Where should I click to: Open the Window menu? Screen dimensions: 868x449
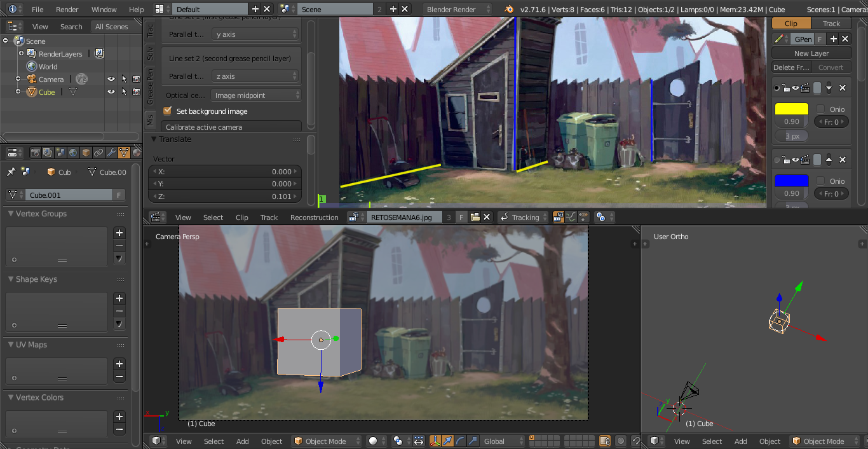104,10
